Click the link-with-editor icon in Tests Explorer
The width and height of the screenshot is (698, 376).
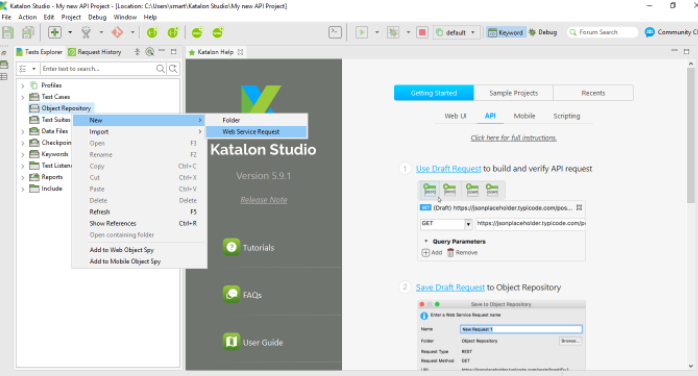point(150,52)
